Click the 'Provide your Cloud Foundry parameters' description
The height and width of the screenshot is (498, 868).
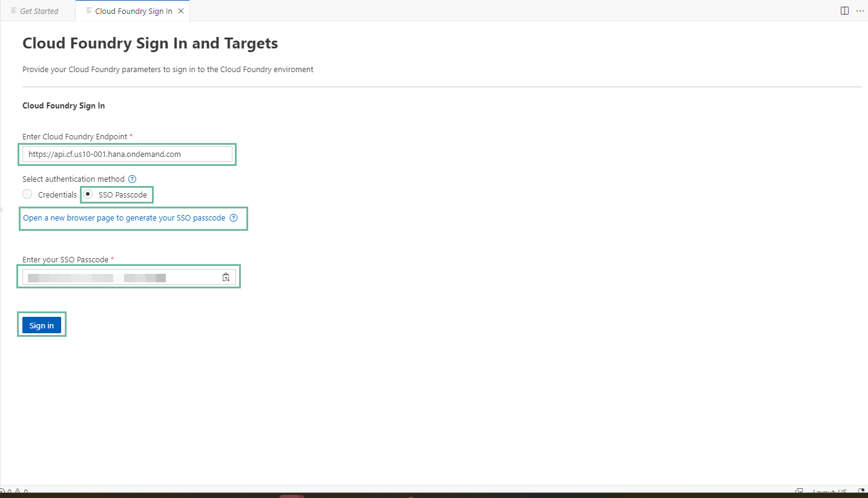click(x=168, y=69)
